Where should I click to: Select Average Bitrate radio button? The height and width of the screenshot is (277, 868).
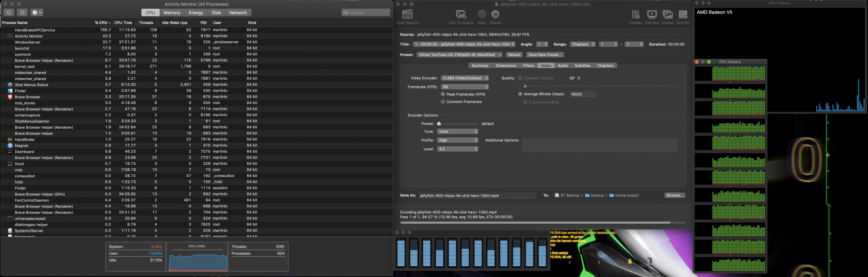click(520, 94)
